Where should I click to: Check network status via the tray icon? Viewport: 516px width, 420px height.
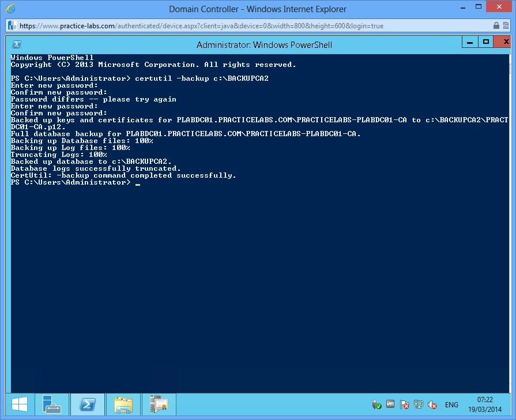click(x=419, y=404)
